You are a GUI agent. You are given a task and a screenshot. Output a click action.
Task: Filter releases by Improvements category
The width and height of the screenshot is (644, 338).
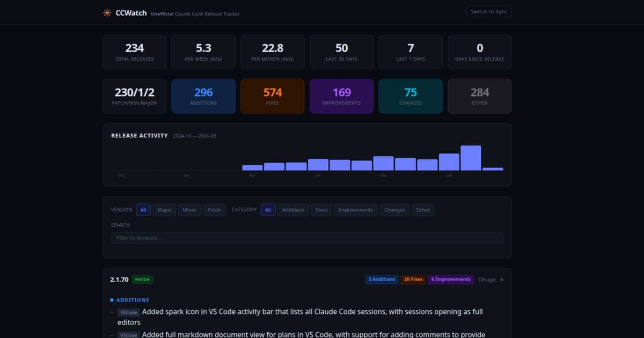coord(355,210)
